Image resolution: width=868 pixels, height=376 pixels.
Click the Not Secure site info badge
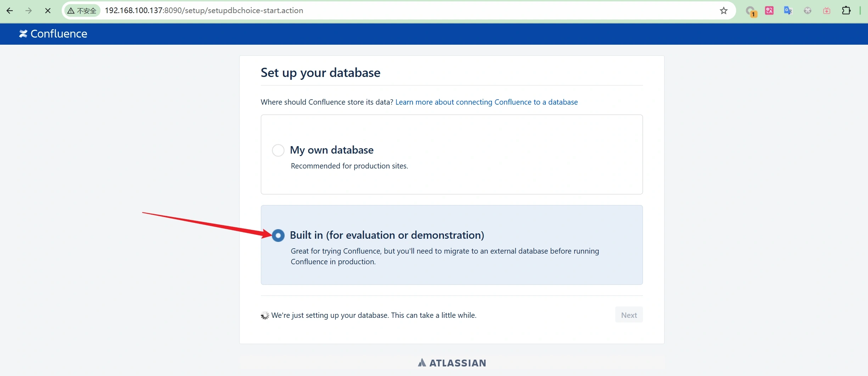(x=82, y=11)
